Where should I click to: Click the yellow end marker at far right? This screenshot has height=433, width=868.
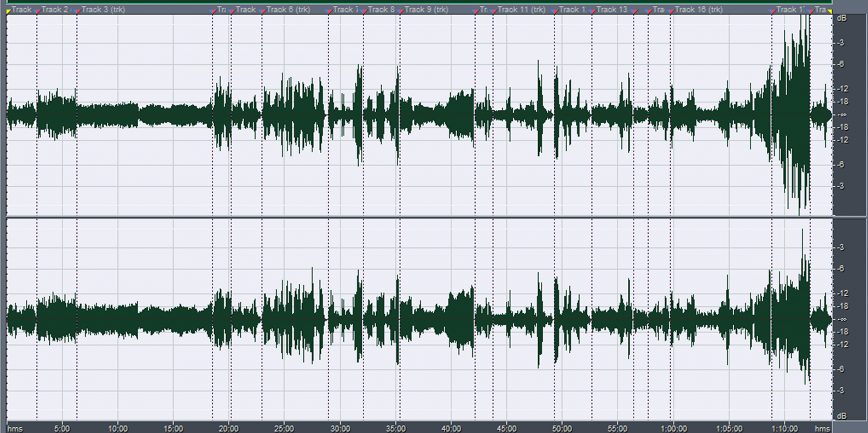[829, 10]
